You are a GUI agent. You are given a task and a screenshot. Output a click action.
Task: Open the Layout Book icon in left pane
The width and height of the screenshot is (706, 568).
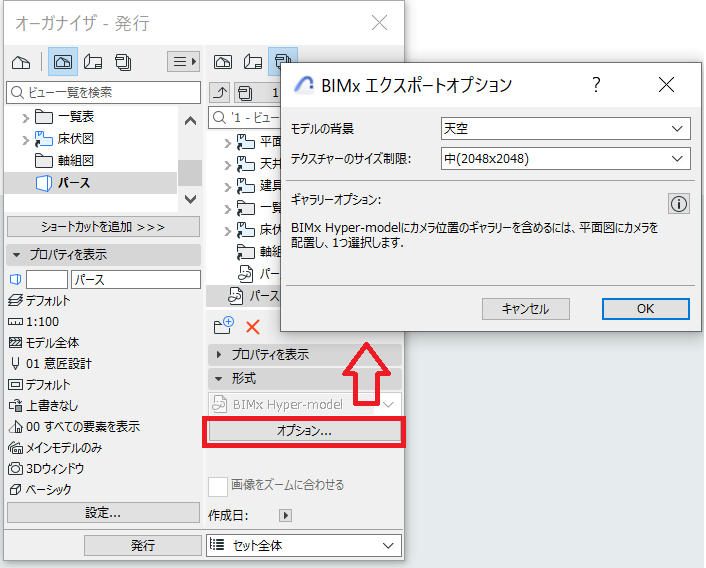[x=93, y=62]
